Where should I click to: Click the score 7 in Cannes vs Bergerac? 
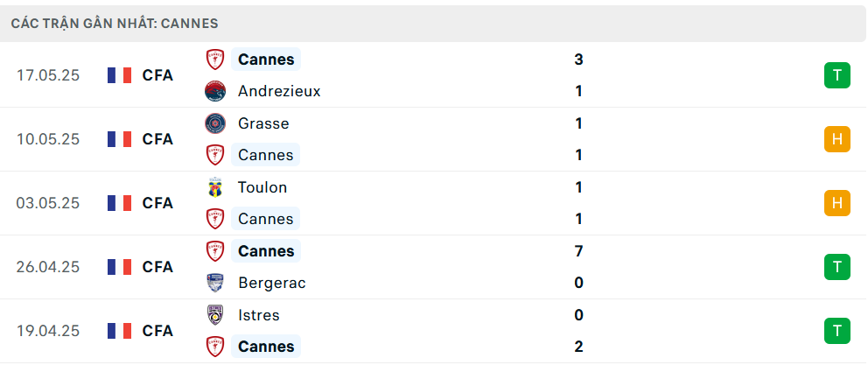[x=578, y=251]
